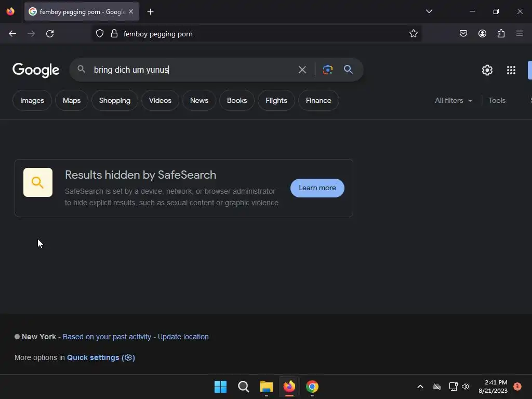
Task: Select the femboy pegging tab
Action: 82,11
